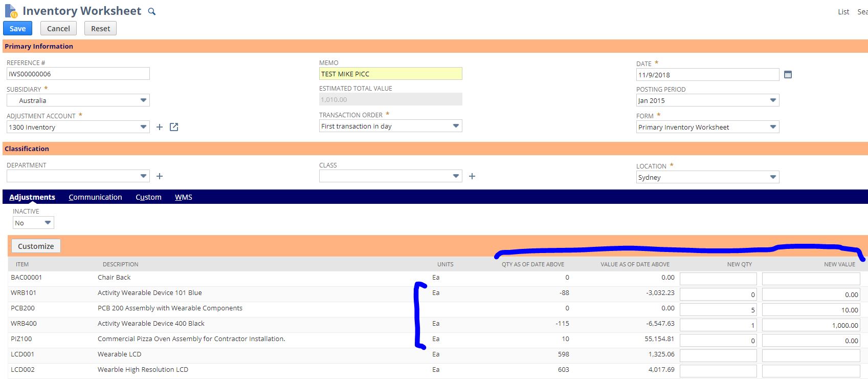Open the Location dropdown showing Sydney
The height and width of the screenshot is (379, 868).
point(772,177)
